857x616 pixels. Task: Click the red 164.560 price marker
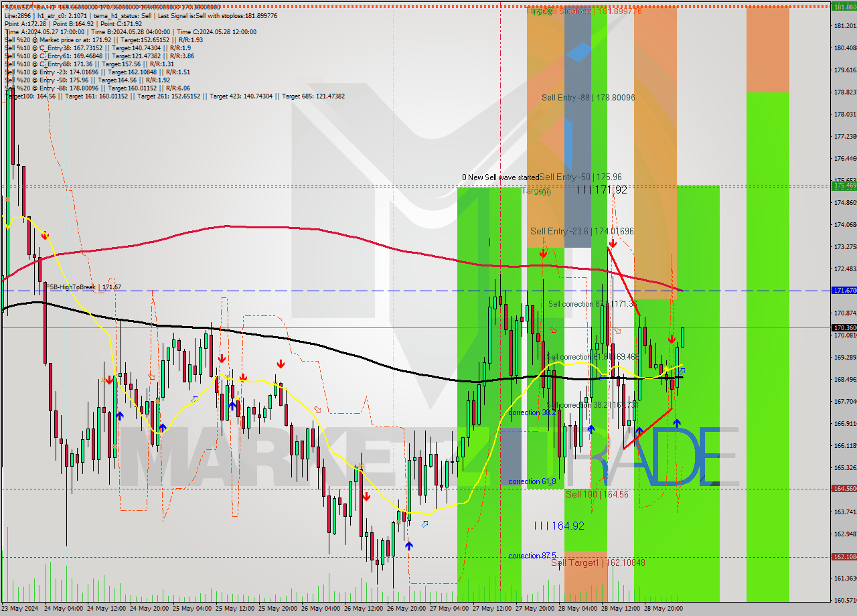[844, 489]
